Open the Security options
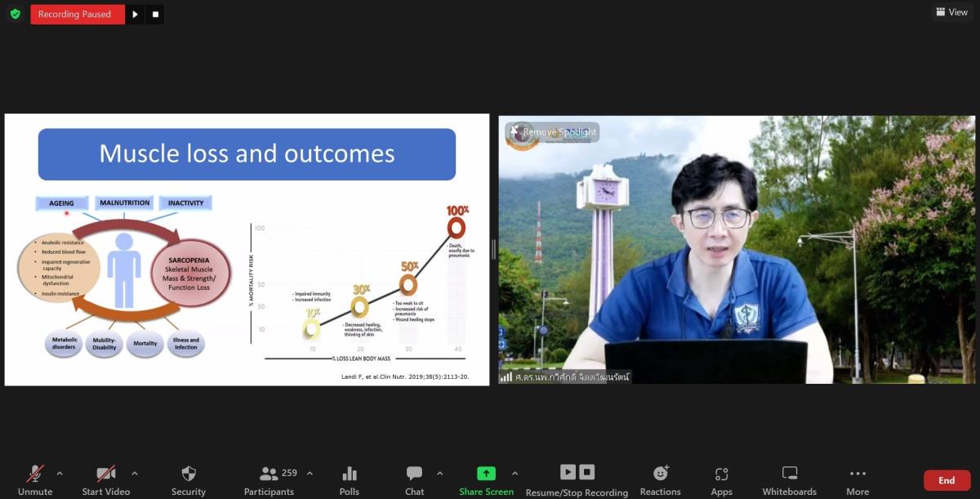980x499 pixels. 189,479
